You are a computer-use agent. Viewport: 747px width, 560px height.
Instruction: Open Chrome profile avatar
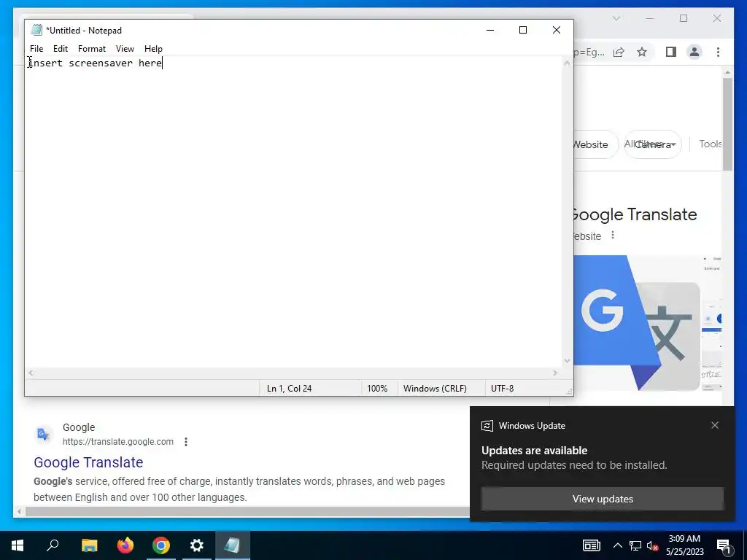pyautogui.click(x=694, y=52)
